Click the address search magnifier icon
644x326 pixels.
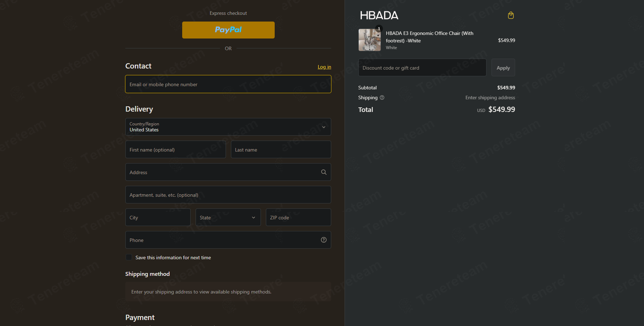(323, 172)
